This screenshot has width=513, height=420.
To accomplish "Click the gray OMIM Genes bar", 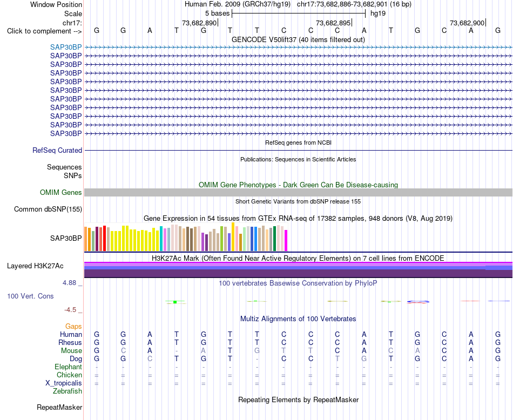I will click(298, 192).
